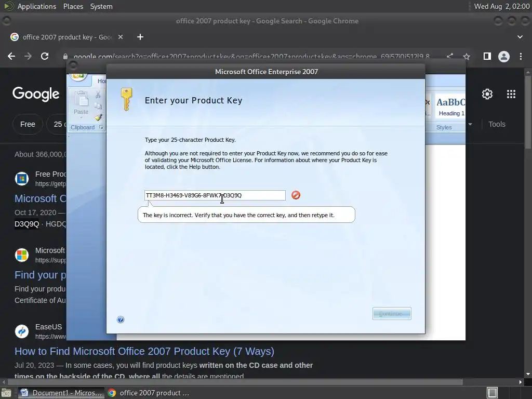Viewport: 532px width, 399px height.
Task: Click the Chrome address bar URL
Action: point(251,56)
